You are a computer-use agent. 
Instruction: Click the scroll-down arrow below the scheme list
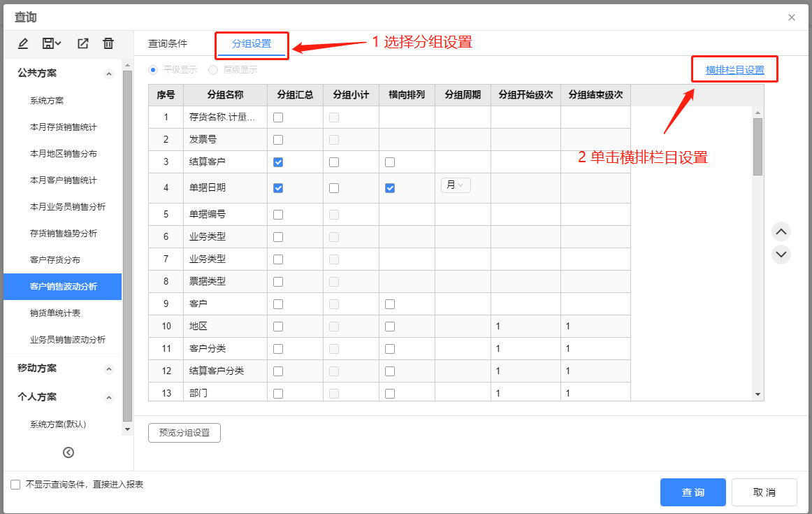(x=127, y=429)
